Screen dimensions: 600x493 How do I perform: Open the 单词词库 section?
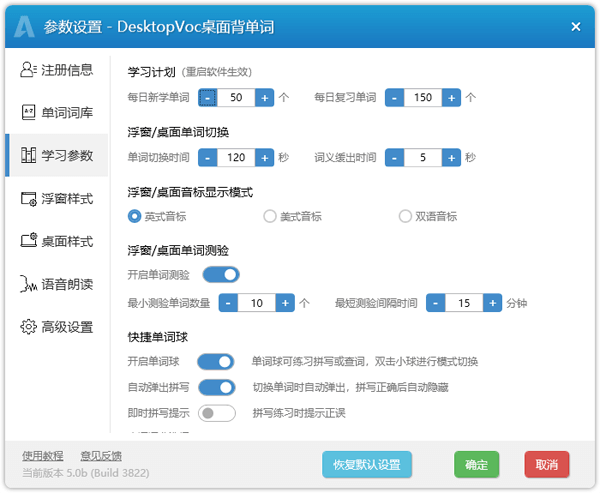(57, 113)
